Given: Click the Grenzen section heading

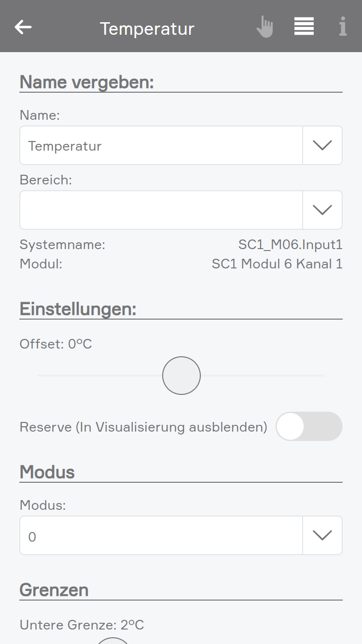Looking at the screenshot, I should (54, 590).
